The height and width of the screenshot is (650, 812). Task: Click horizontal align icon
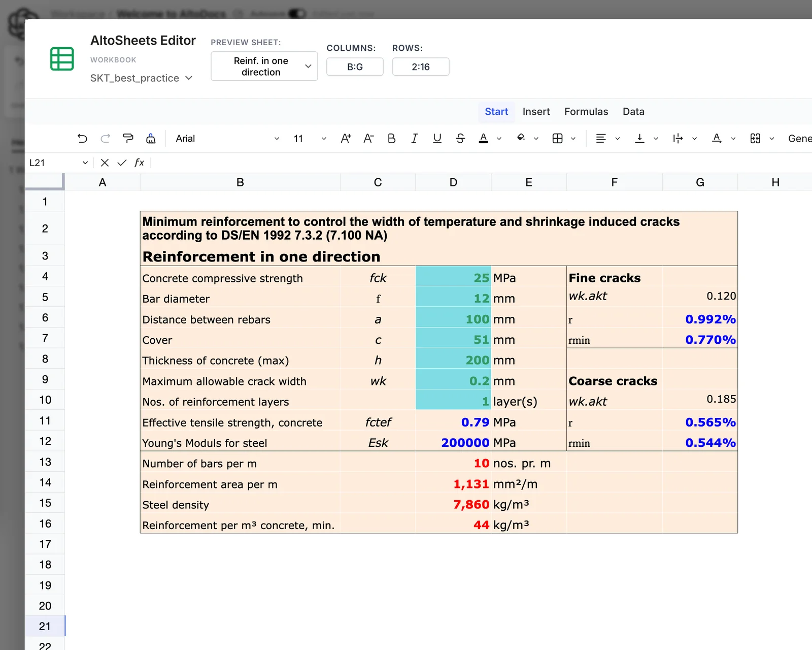coord(601,139)
